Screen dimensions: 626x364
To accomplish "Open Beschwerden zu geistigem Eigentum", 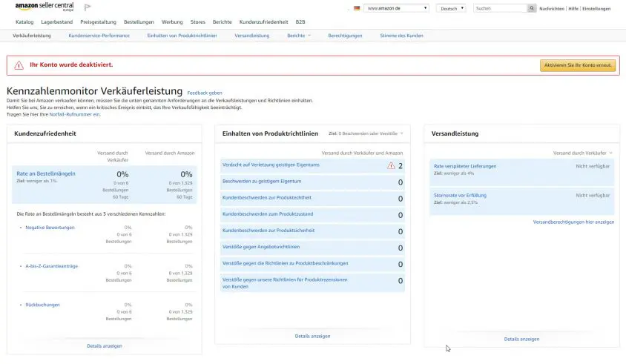I will [262, 181].
